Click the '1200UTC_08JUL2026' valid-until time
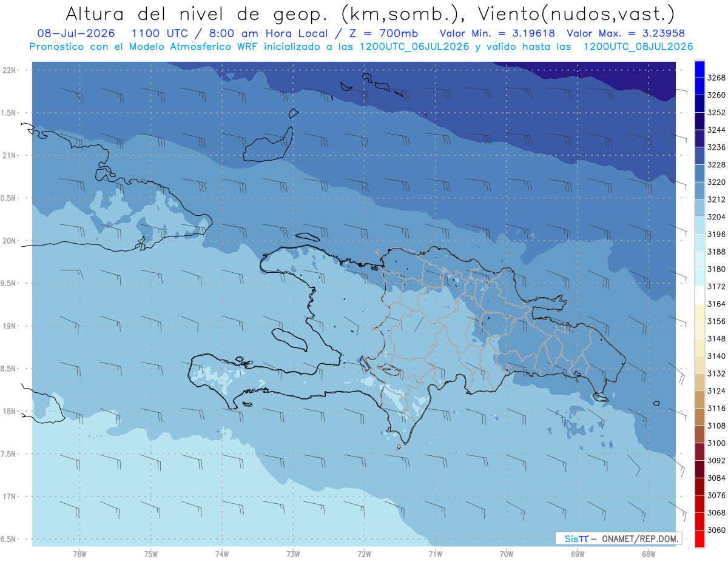 [x=638, y=47]
